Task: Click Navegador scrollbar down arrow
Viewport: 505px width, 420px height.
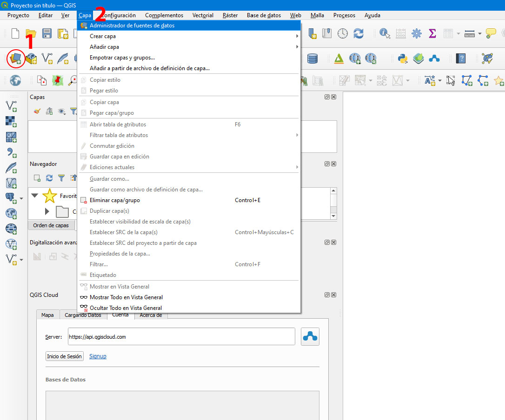Action: (334, 217)
